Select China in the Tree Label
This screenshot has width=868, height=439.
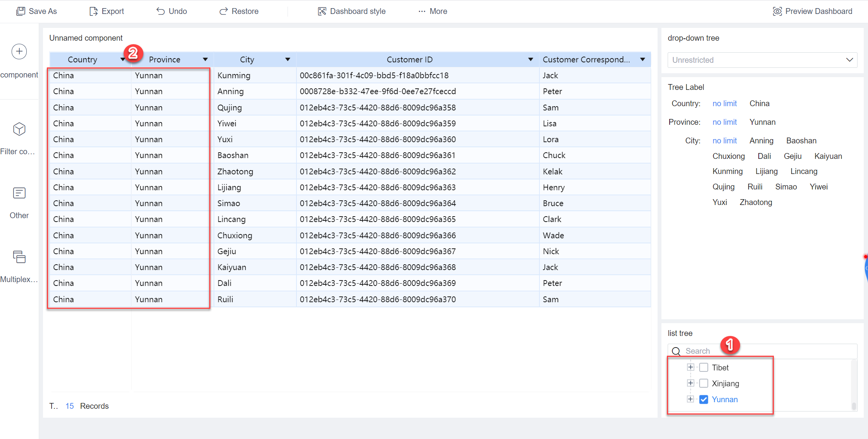759,103
